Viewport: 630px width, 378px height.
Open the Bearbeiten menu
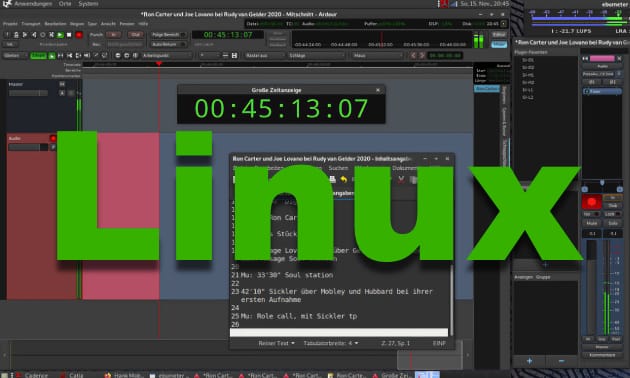click(55, 24)
